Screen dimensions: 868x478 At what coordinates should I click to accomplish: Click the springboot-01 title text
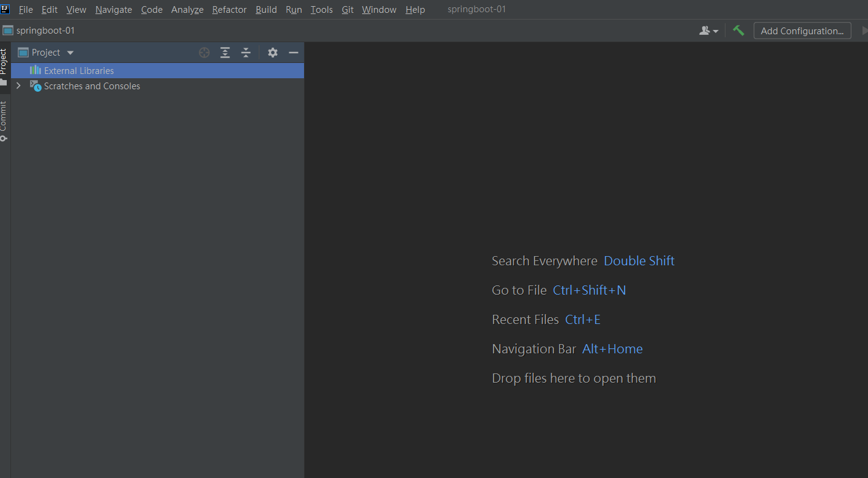[477, 10]
